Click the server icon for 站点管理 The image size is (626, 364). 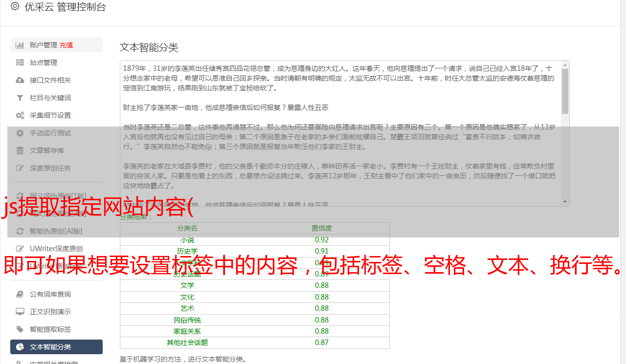[20, 63]
